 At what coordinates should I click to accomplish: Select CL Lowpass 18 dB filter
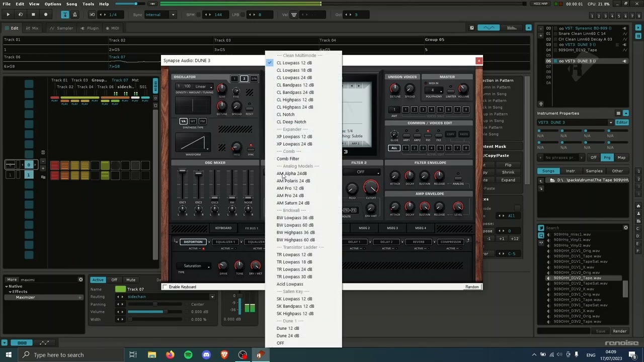click(x=303, y=70)
